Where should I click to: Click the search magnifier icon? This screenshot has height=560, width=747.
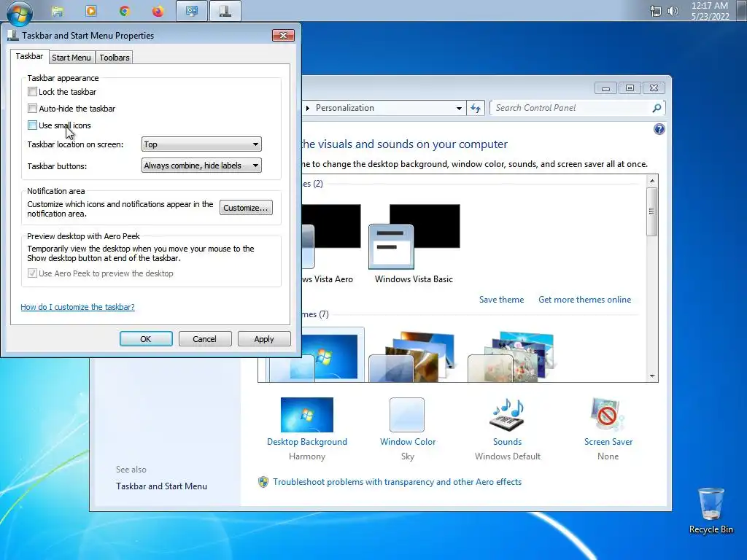[657, 108]
